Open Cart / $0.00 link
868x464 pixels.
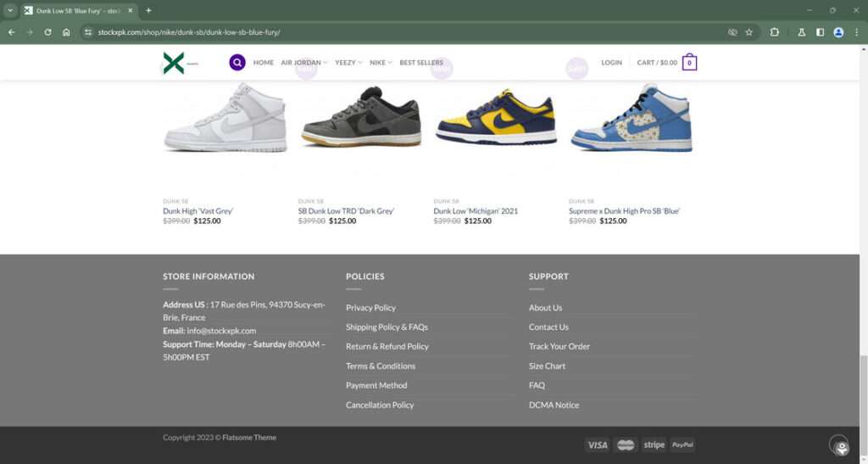click(657, 63)
